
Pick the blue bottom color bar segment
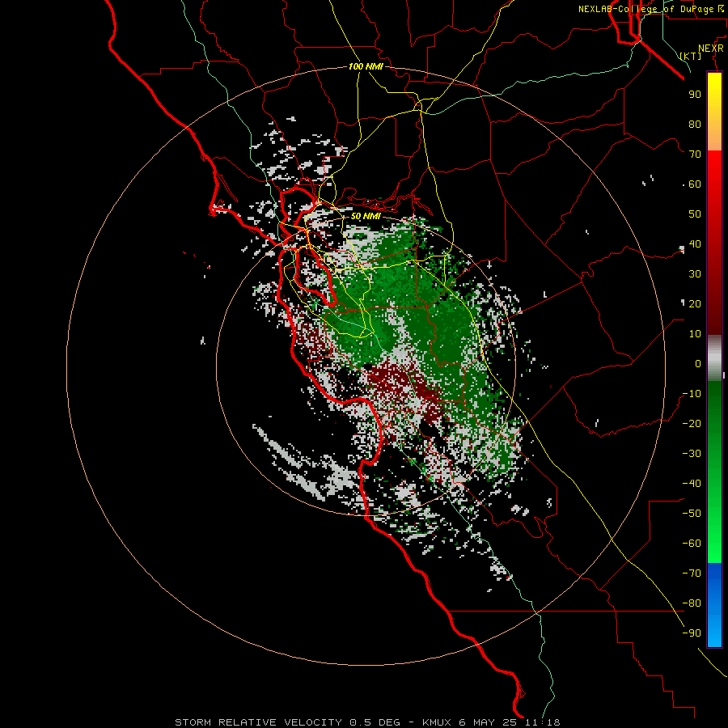714,604
